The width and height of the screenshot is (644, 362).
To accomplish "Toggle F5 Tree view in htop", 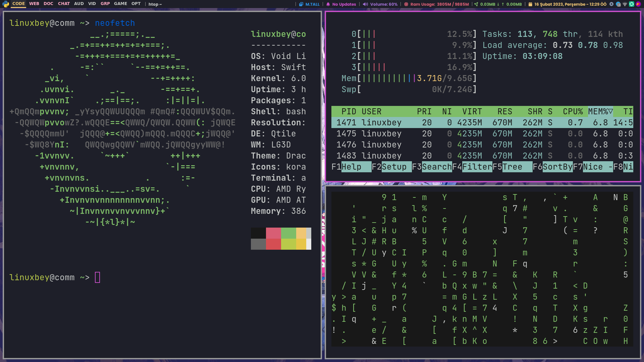I will pyautogui.click(x=512, y=167).
